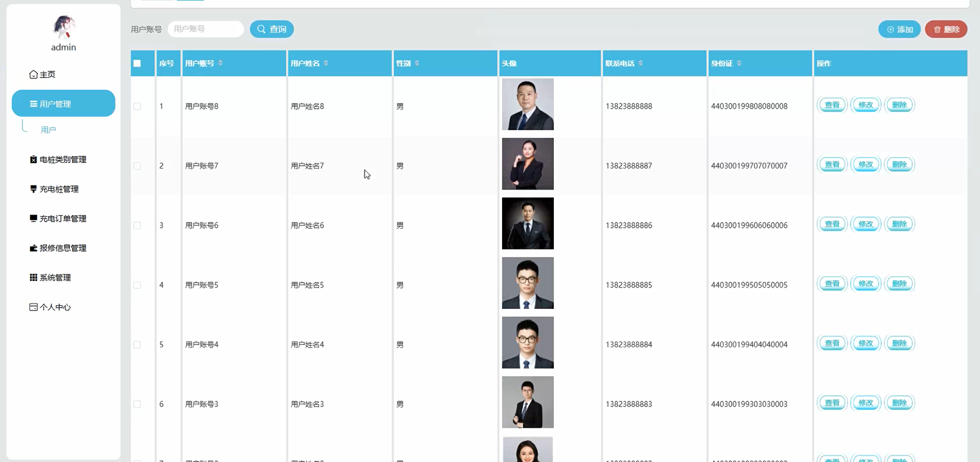
Task: Click 查看 for 用户账号5
Action: (x=832, y=284)
